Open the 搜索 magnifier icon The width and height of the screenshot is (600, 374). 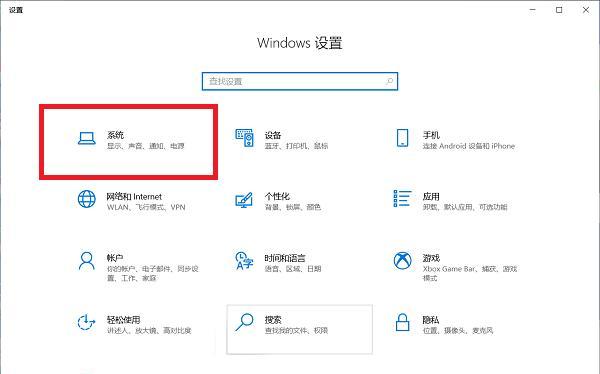click(245, 322)
